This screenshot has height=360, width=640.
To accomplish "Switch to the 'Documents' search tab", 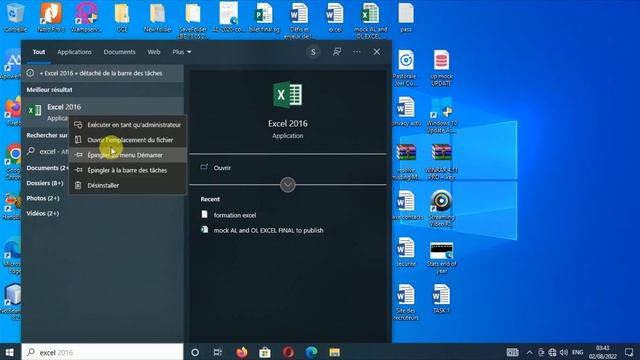I will [x=119, y=52].
